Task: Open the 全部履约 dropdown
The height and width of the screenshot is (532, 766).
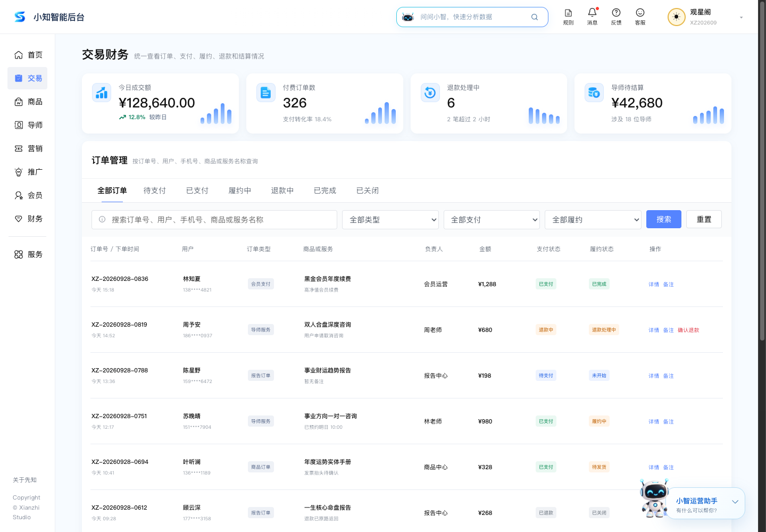Action: click(593, 220)
